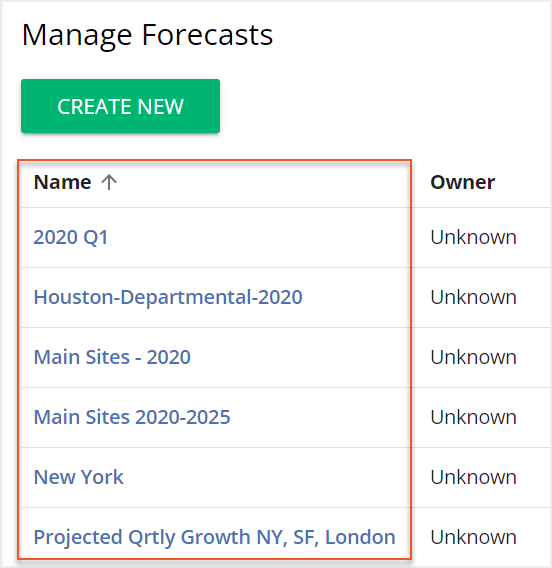Open the New York forecast
Viewport: 552px width, 568px height.
coord(79,477)
